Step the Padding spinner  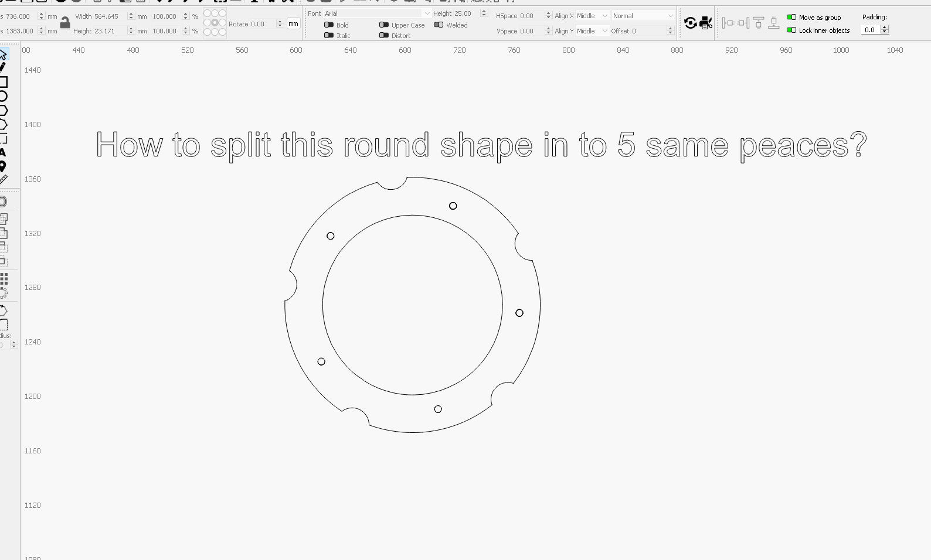point(885,30)
